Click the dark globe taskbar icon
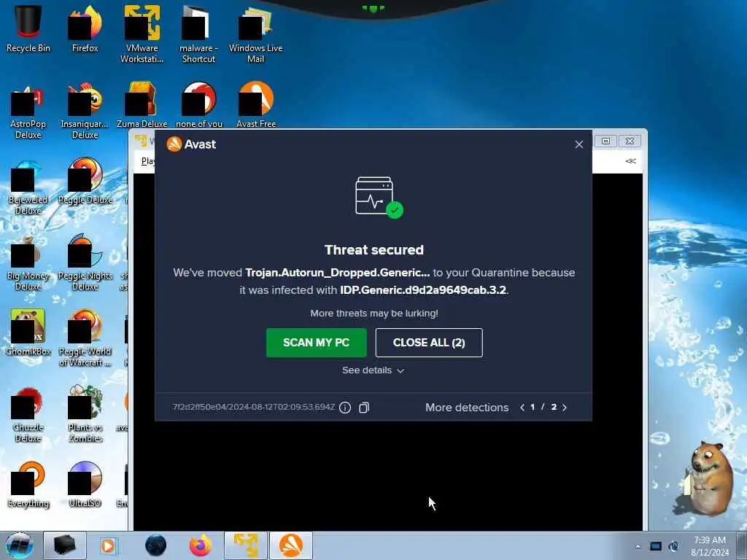This screenshot has width=747, height=560. pos(156,545)
